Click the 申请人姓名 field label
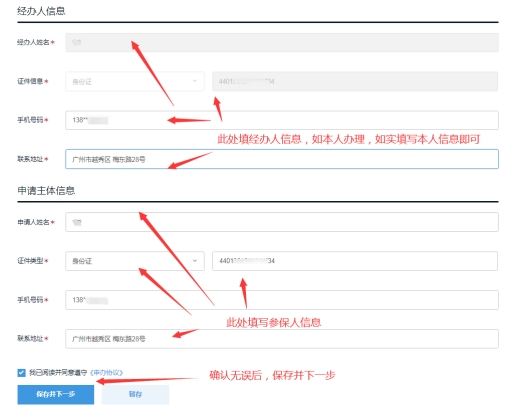This screenshot has width=514, height=409. pos(34,222)
